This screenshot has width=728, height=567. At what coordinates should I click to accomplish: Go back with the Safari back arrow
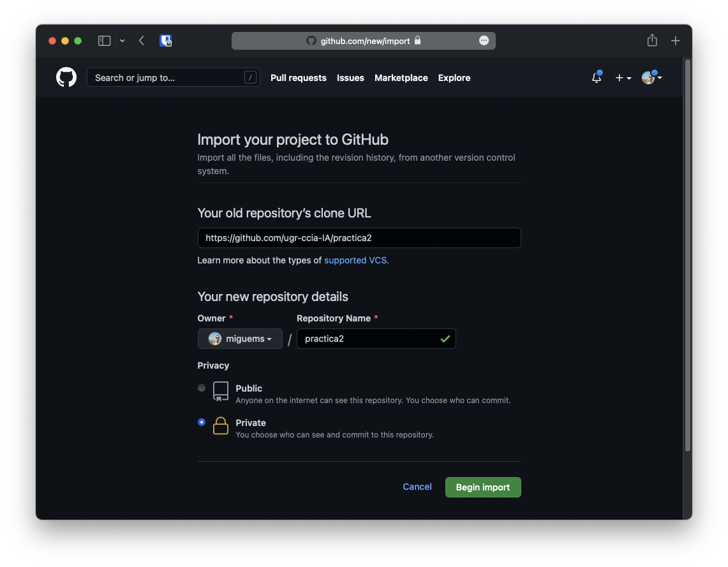point(142,41)
